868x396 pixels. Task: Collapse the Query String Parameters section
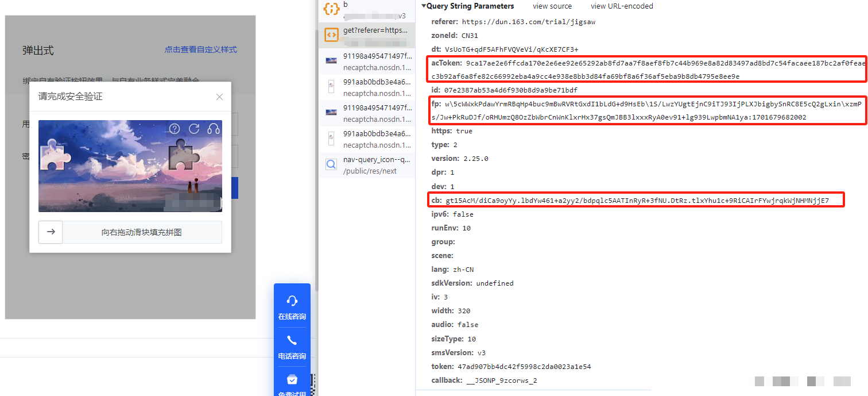click(424, 6)
